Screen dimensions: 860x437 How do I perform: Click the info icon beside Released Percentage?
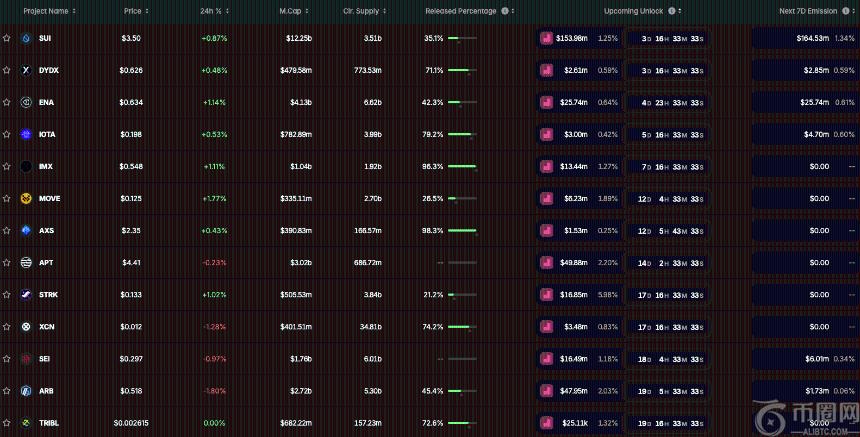[505, 11]
